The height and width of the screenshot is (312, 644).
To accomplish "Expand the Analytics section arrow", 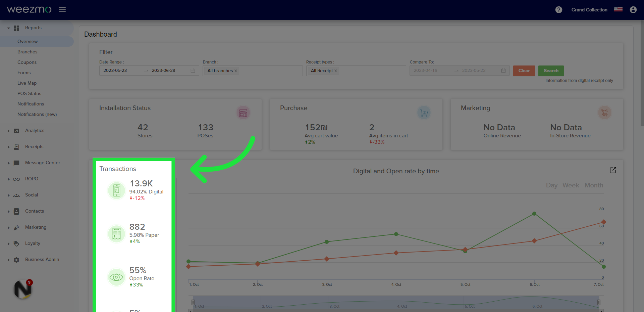I will (9, 131).
